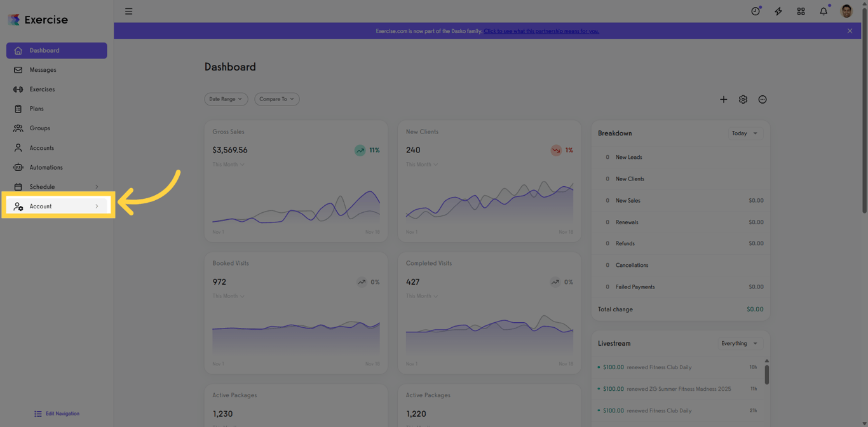The width and height of the screenshot is (868, 427).
Task: Go to Messages in sidebar
Action: (57, 70)
